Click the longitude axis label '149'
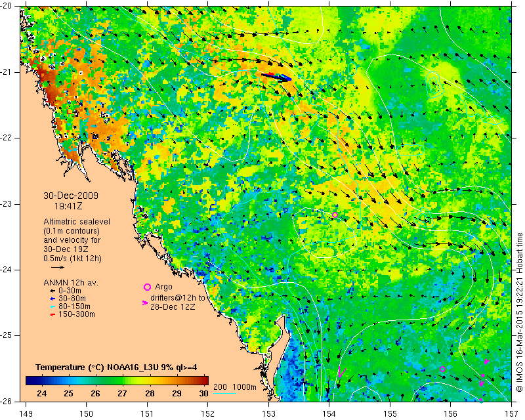The width and height of the screenshot is (525, 420). [x=26, y=414]
